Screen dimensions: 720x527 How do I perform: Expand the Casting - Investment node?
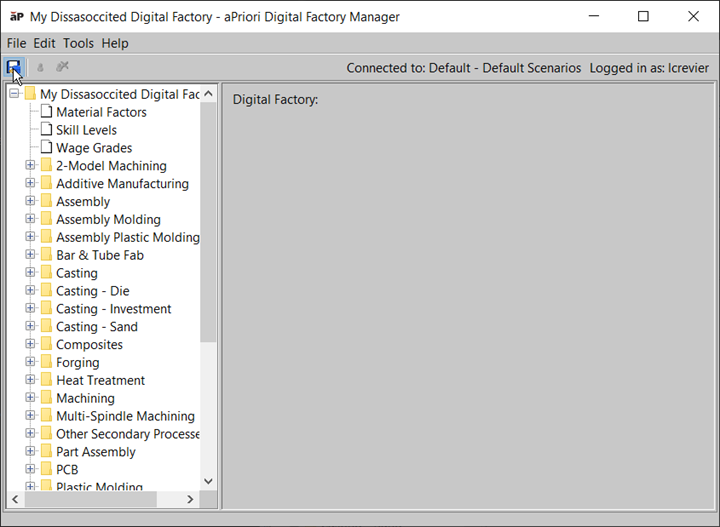click(x=30, y=308)
